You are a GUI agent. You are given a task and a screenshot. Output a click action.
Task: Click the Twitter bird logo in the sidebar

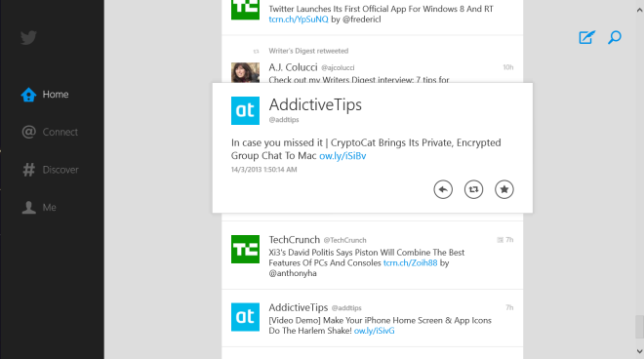pyautogui.click(x=28, y=37)
